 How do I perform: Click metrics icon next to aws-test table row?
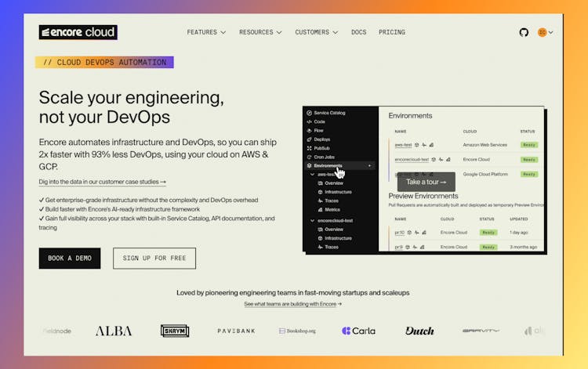tap(431, 145)
